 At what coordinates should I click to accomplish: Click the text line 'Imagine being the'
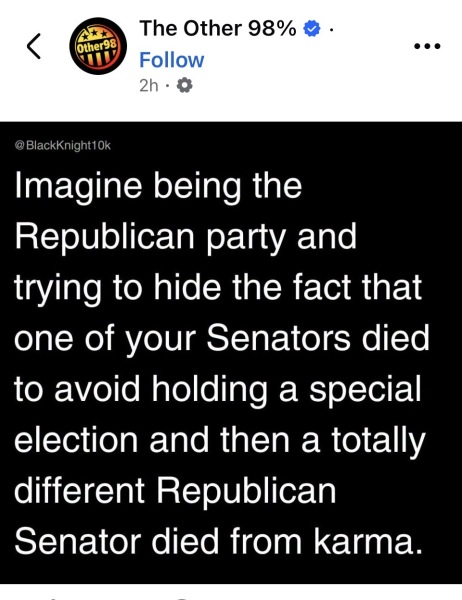point(158,186)
